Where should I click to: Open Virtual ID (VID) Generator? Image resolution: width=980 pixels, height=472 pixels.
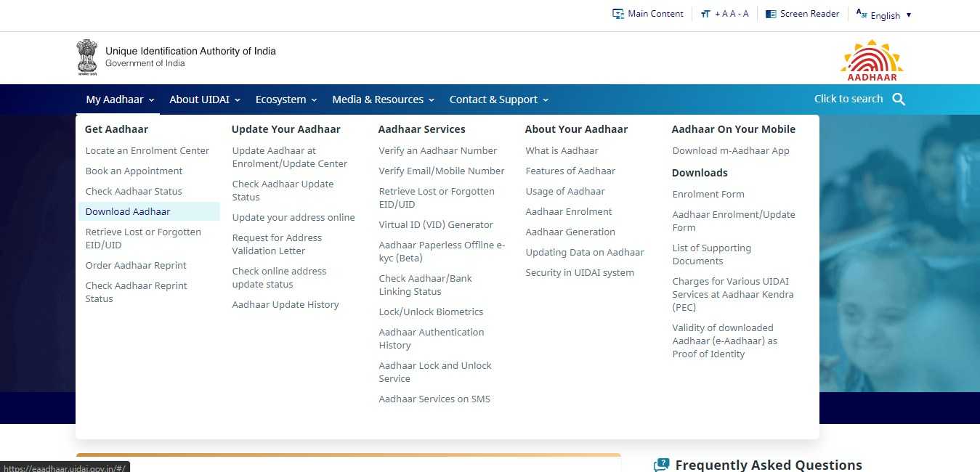(x=436, y=224)
